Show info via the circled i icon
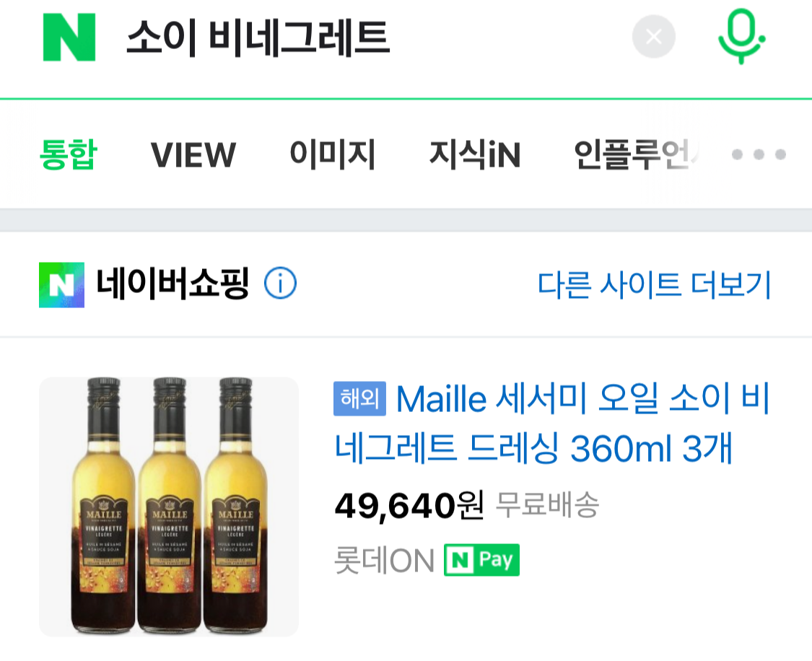Viewport: 812px width, 661px height. 280,284
